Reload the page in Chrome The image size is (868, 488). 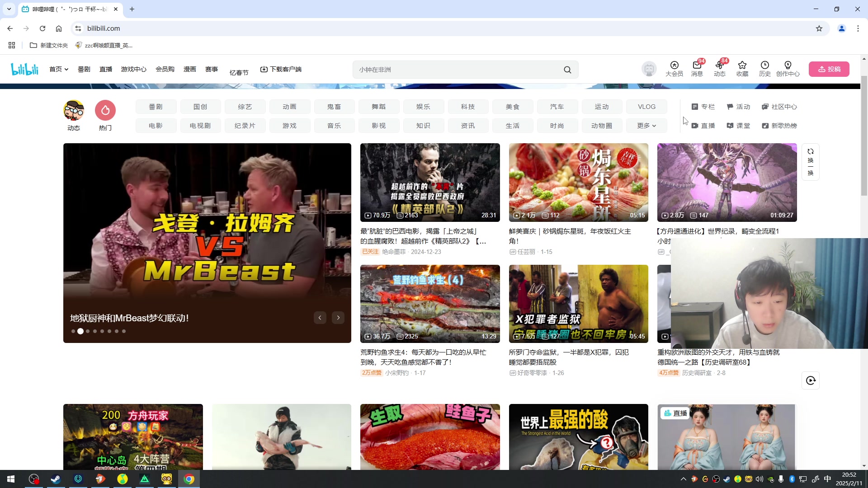pyautogui.click(x=42, y=28)
